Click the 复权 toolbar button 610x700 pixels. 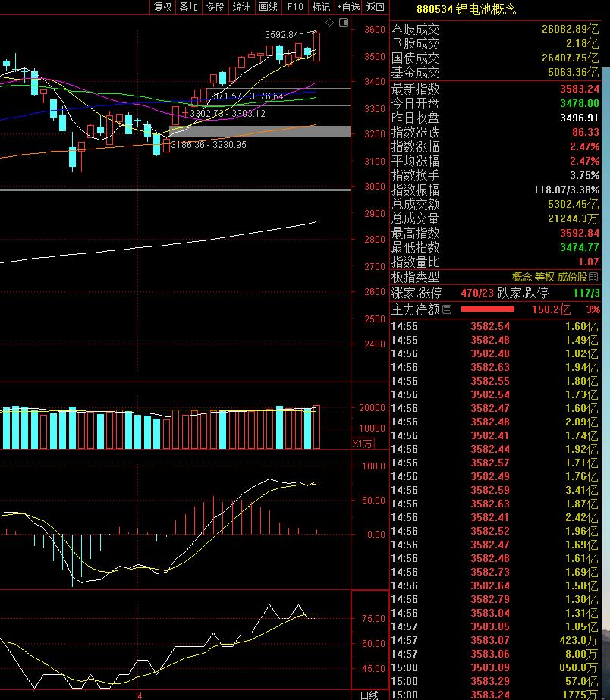162,7
